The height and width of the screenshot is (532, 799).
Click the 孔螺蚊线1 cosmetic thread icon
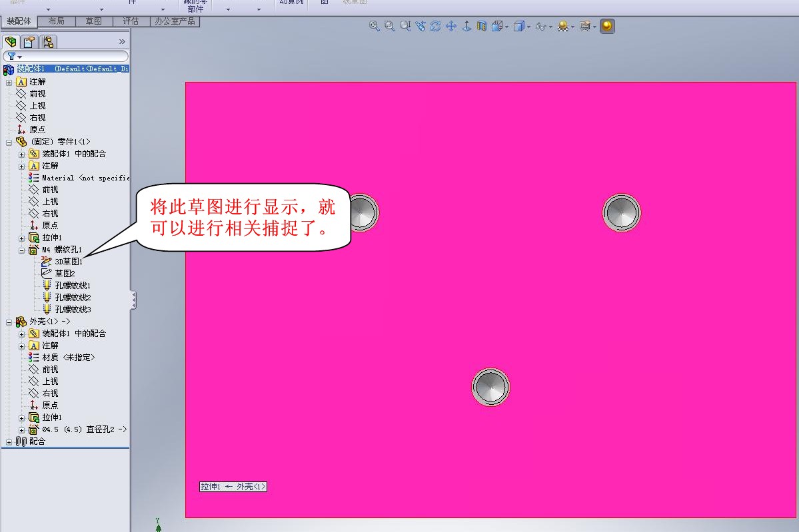[47, 285]
